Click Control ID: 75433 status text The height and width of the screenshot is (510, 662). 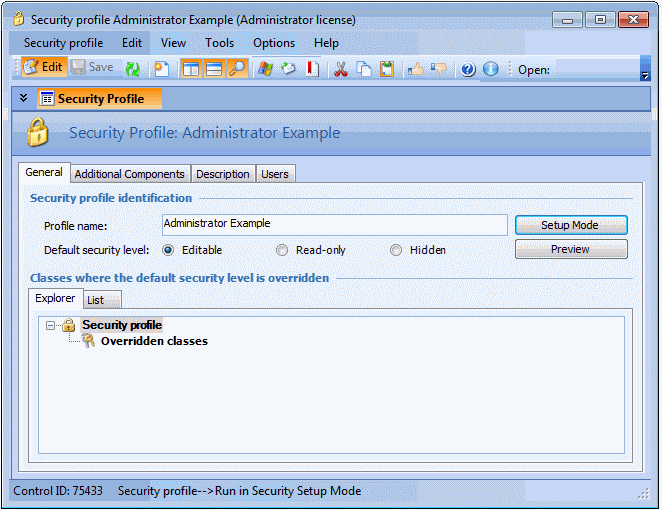tap(58, 491)
